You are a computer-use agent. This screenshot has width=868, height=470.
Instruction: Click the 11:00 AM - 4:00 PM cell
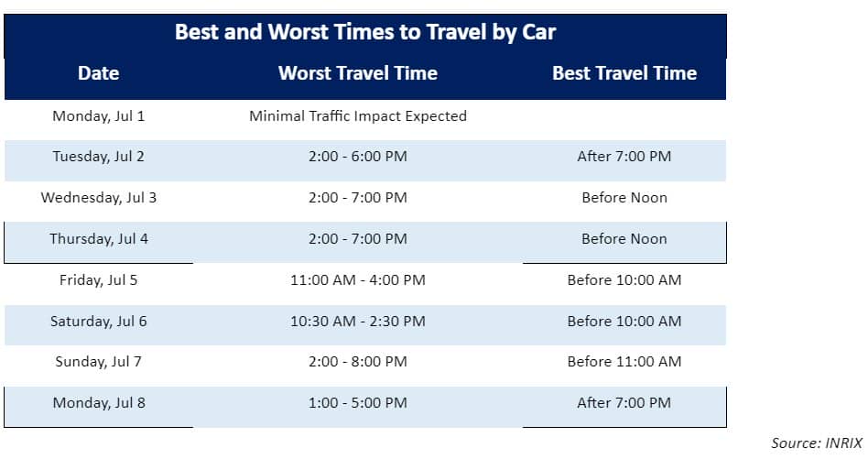[358, 280]
